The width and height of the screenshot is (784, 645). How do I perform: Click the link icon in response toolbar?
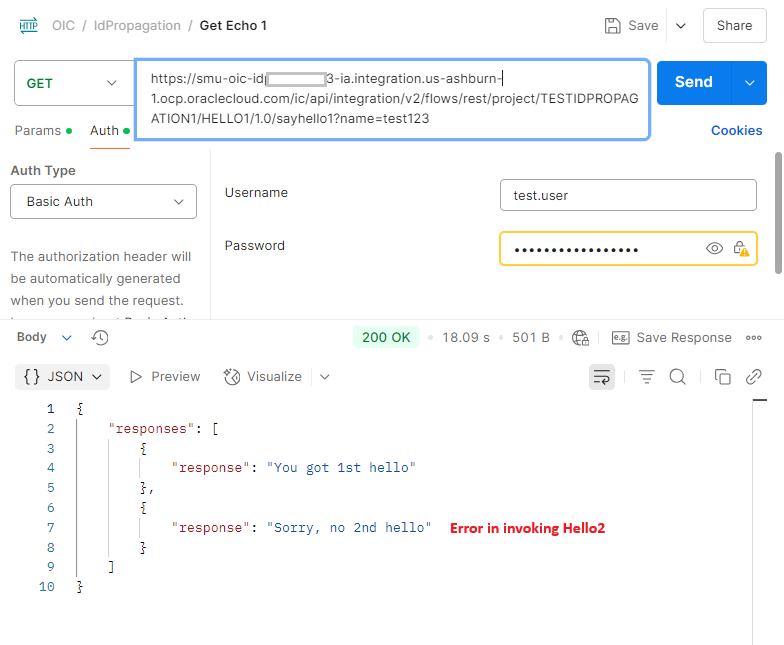click(754, 377)
